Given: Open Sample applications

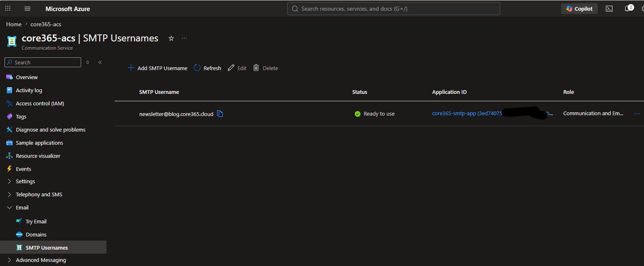Looking at the screenshot, I should [39, 143].
